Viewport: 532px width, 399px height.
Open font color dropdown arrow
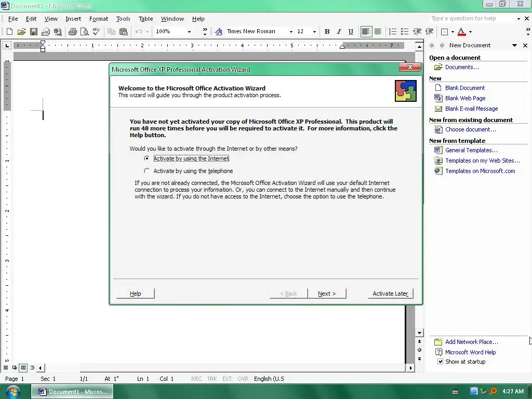[470, 32]
